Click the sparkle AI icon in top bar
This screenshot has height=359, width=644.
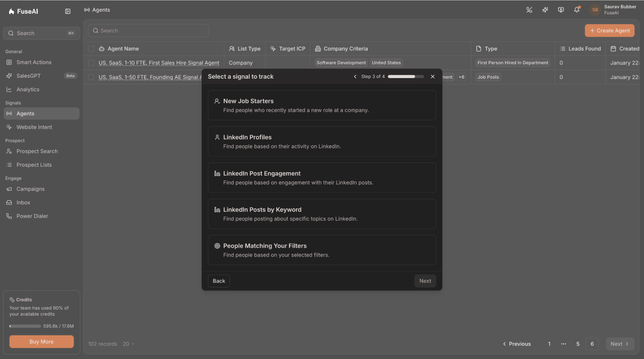tap(545, 10)
